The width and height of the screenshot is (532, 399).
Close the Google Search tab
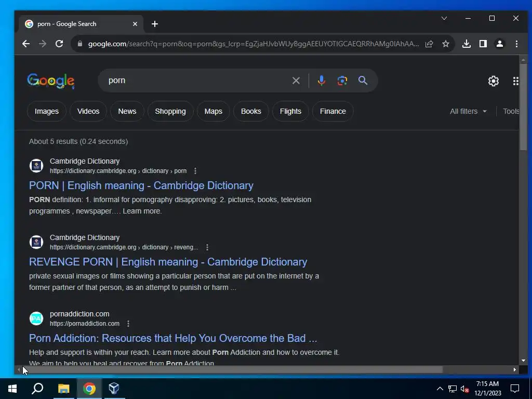135,24
